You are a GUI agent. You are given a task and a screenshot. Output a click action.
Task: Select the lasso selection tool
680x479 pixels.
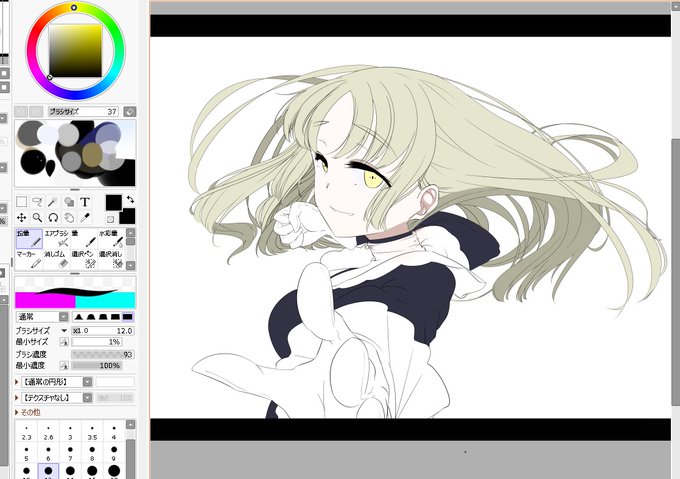point(37,202)
